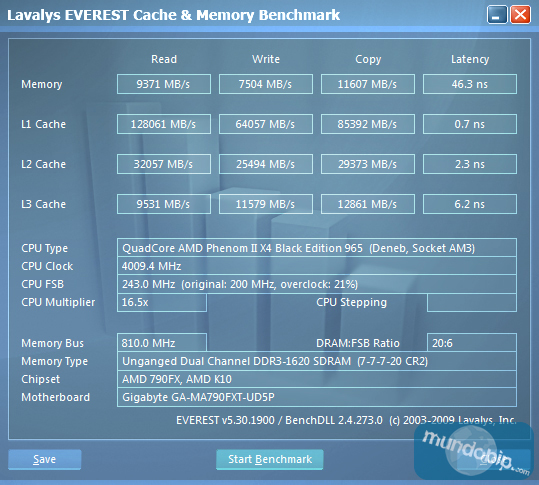This screenshot has height=485, width=539.
Task: Click the L2 Cache row label
Action: [x=43, y=164]
